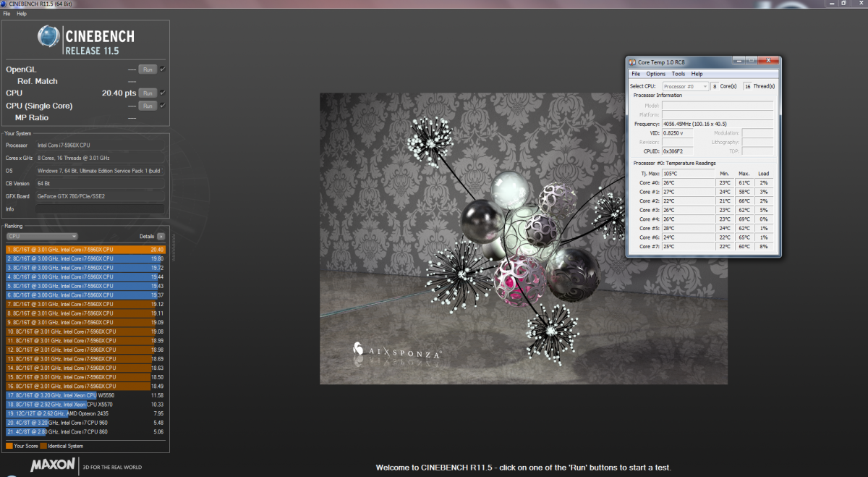868x477 pixels.
Task: Open the Core Temp Help menu
Action: pyautogui.click(x=697, y=74)
